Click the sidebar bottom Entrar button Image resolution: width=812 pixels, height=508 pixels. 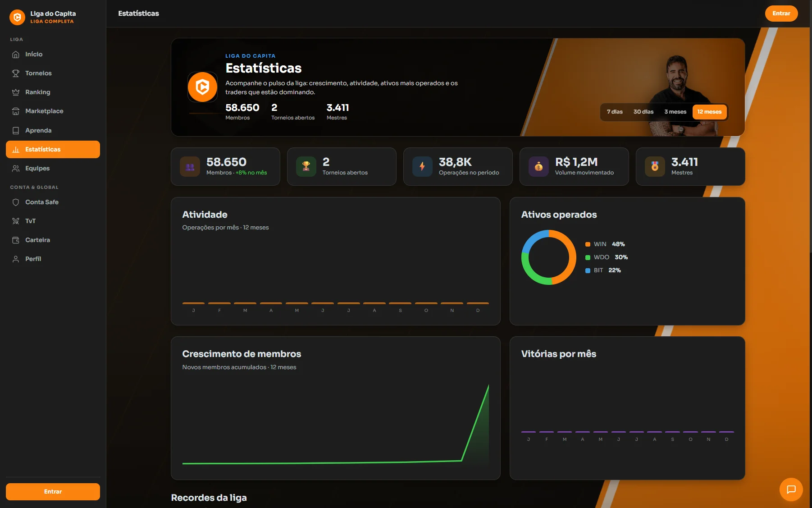tap(53, 492)
